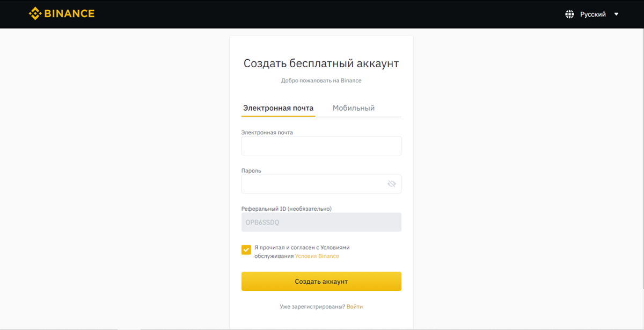Click the Реферальный ID (необязательно) label
Screen dimensions: 644x330
[287, 209]
